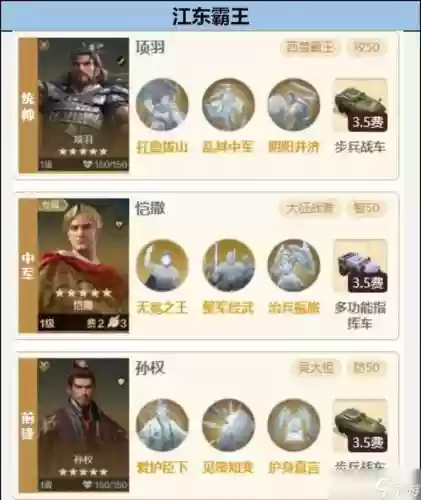Open the 无冕之王 skill icon of 恺撒
Image resolution: width=421 pixels, height=500 pixels.
[162, 266]
